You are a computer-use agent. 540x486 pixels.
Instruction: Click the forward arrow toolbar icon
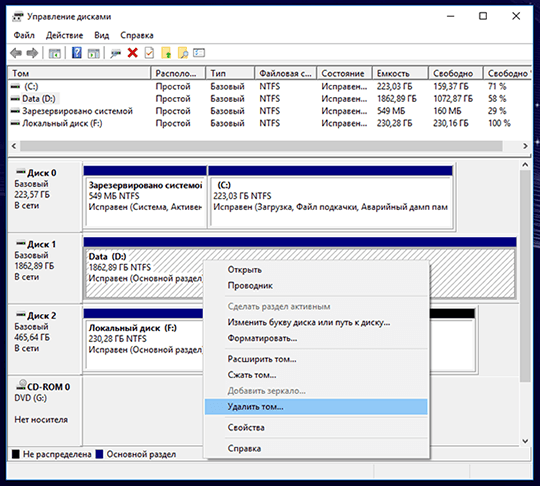[32, 53]
